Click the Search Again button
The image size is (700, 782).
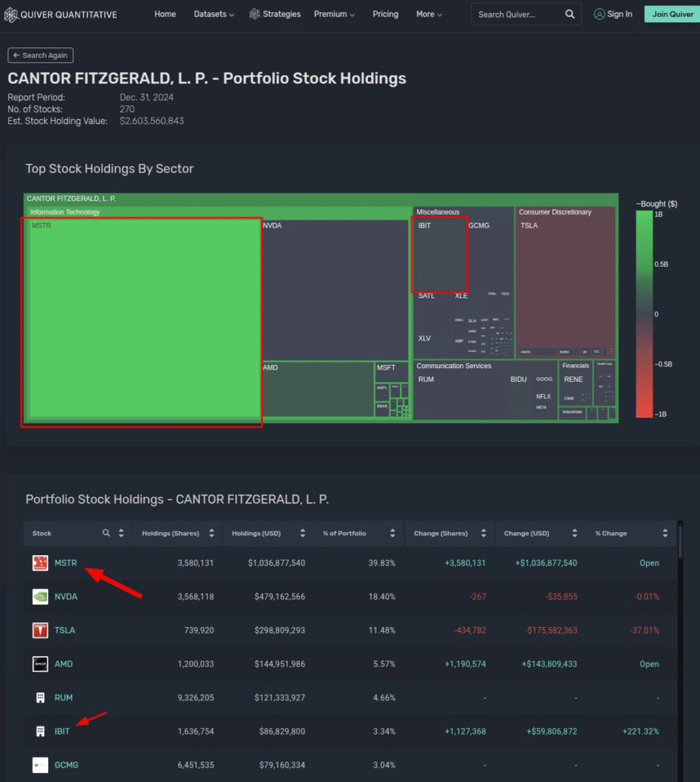40,55
